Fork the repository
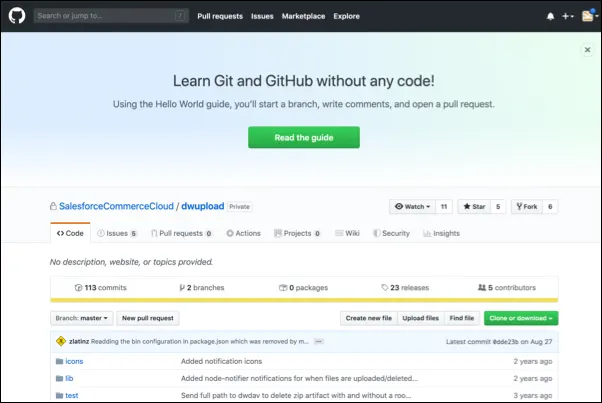602x403 pixels. point(527,206)
